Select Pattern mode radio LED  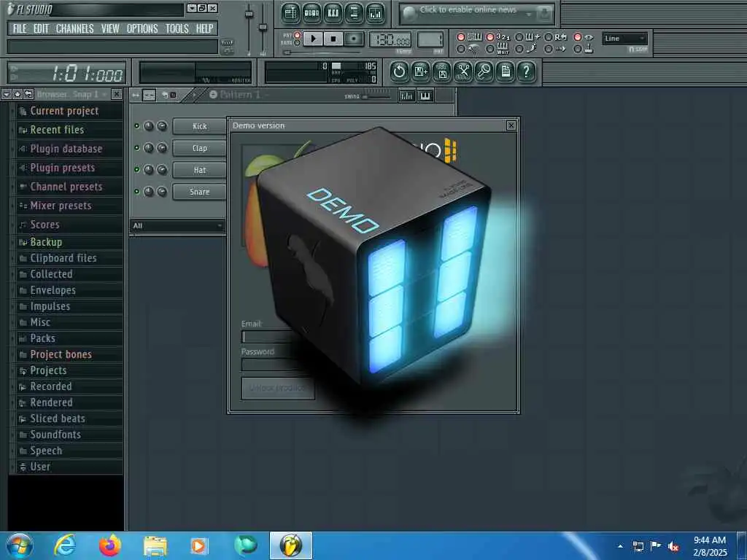coord(298,35)
